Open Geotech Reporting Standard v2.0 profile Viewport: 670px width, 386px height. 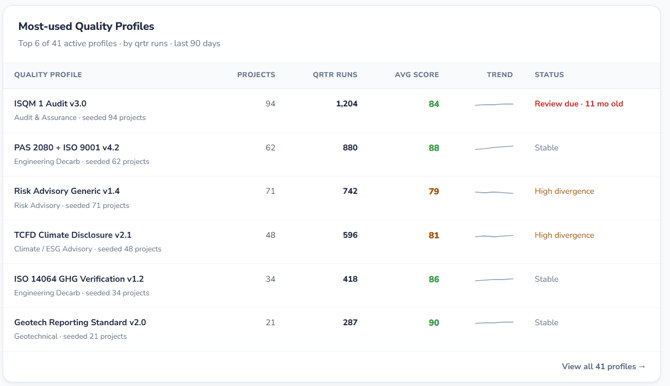pyautogui.click(x=80, y=322)
